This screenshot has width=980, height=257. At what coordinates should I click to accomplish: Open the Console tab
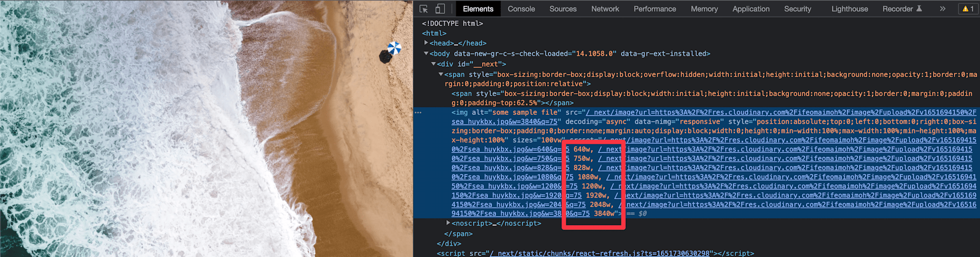coord(521,9)
